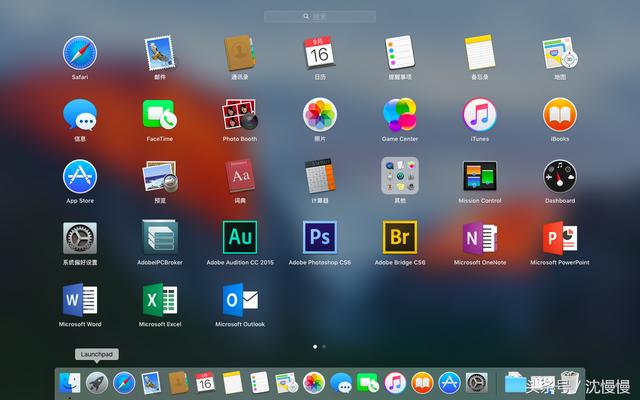Open the Messages app in Launchpad

click(80, 115)
